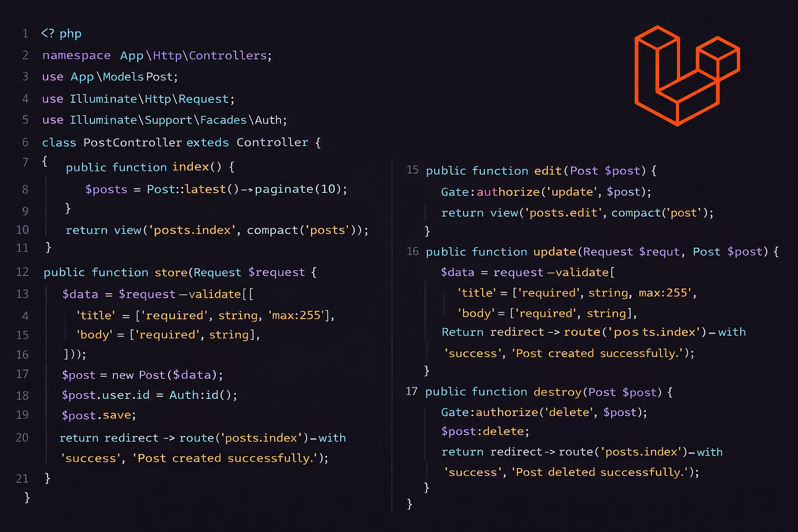This screenshot has height=532, width=798.
Task: Click the destroy function name
Action: (x=557, y=392)
